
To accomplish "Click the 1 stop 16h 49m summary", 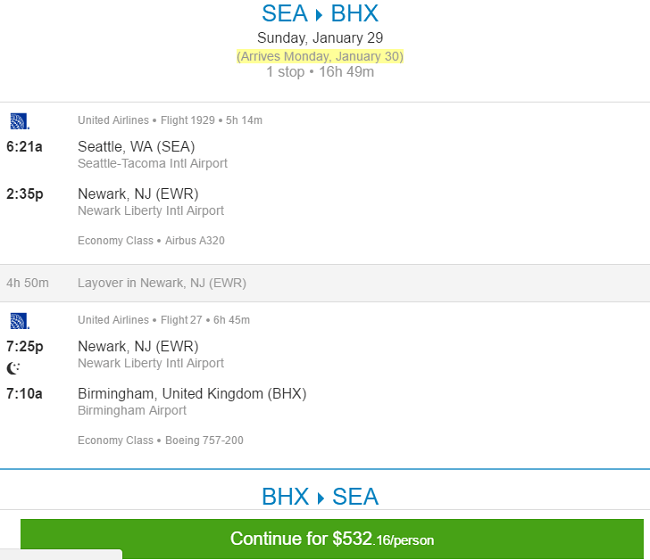I will (x=320, y=72).
